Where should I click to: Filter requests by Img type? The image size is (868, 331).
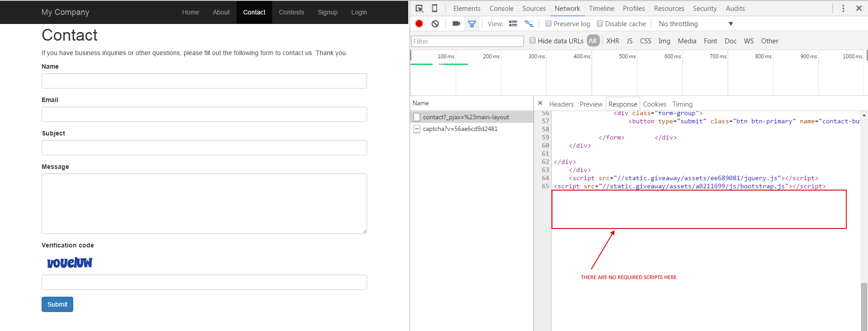click(x=664, y=41)
